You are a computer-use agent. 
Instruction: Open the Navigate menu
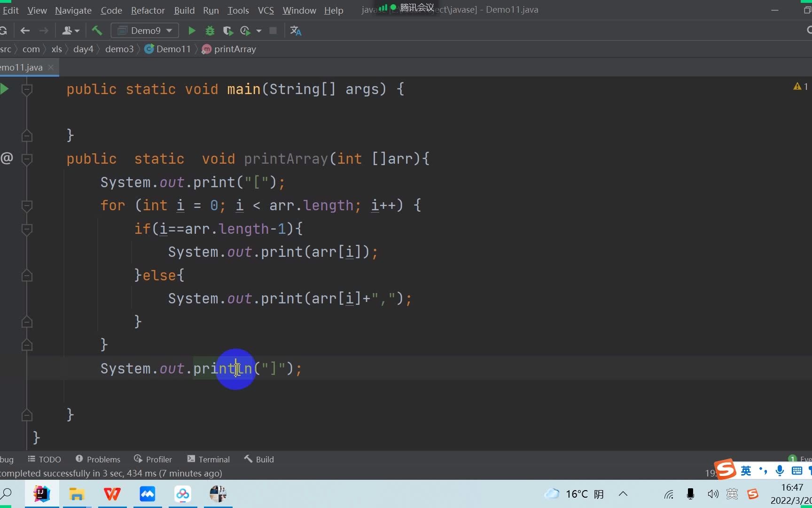coord(73,10)
